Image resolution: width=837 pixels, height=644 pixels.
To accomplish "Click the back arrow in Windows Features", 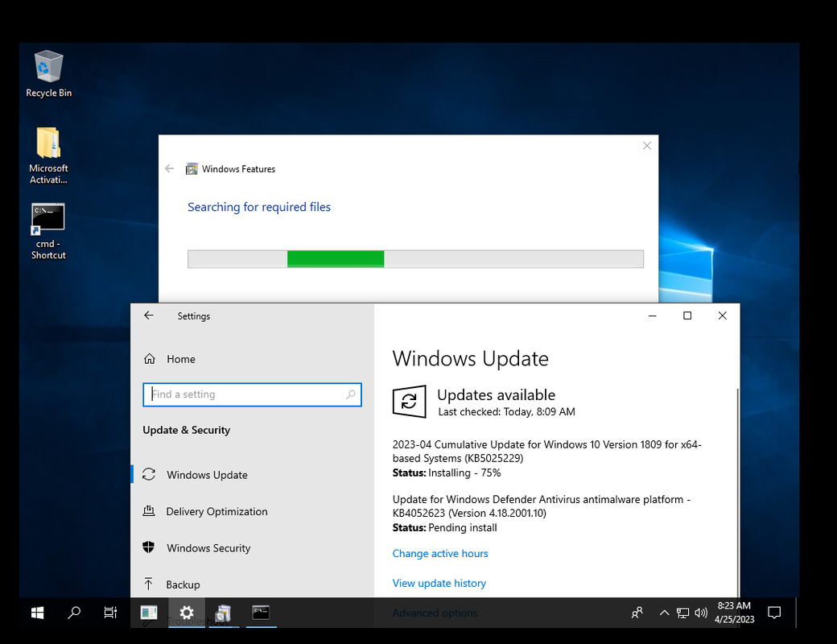I will coord(170,169).
